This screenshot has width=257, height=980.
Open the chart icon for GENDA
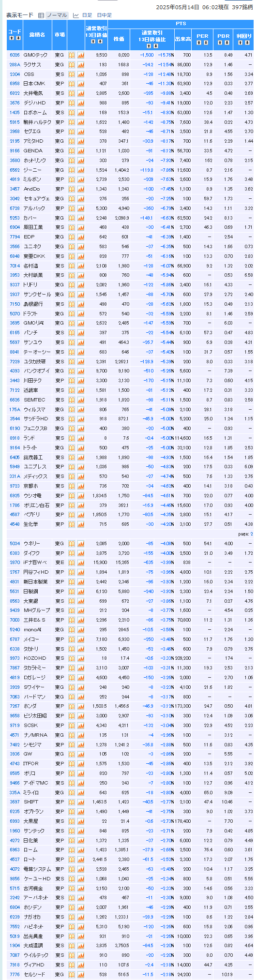click(81, 150)
